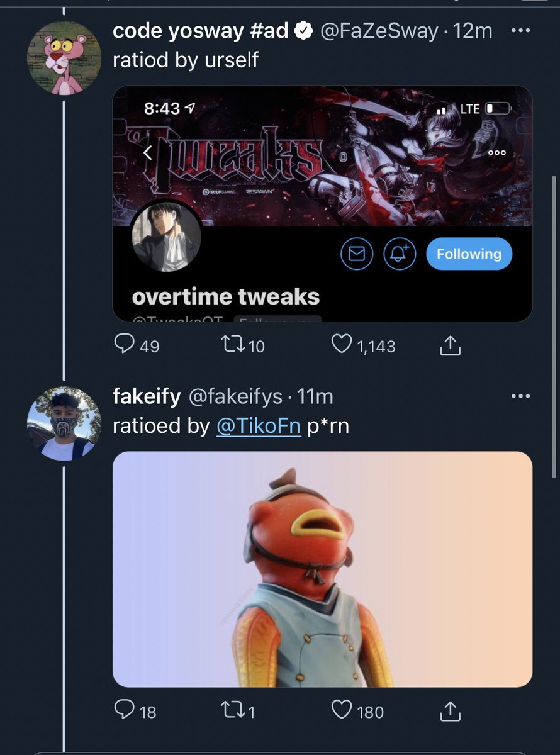This screenshot has height=755, width=560.
Task: Retweet the 'ratiod by urself' tweet
Action: pyautogui.click(x=234, y=344)
